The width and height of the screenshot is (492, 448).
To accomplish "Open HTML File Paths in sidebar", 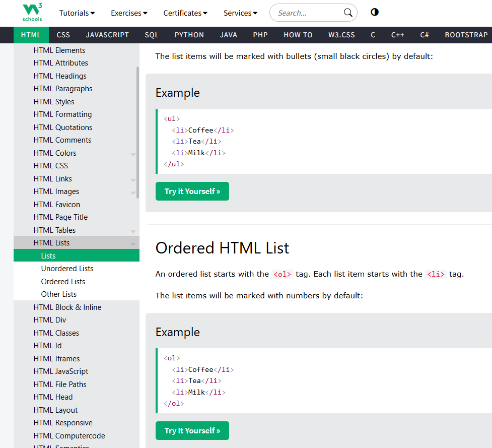I will click(x=76, y=385).
